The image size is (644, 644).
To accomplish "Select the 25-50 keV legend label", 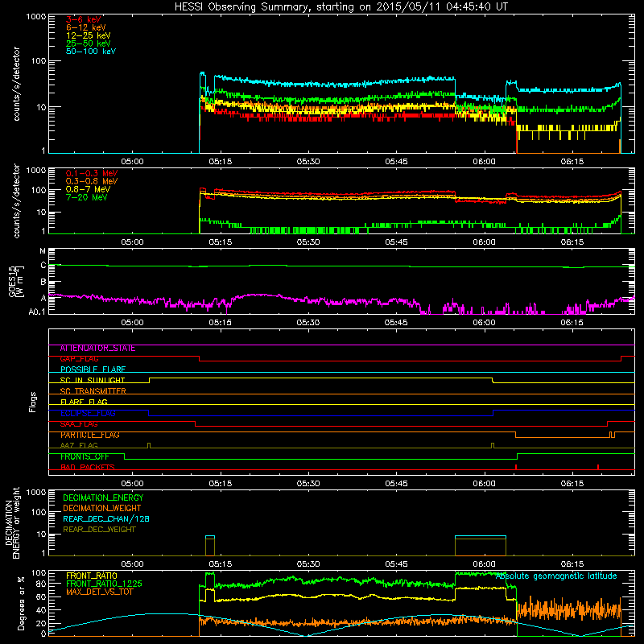I will 89,43.
